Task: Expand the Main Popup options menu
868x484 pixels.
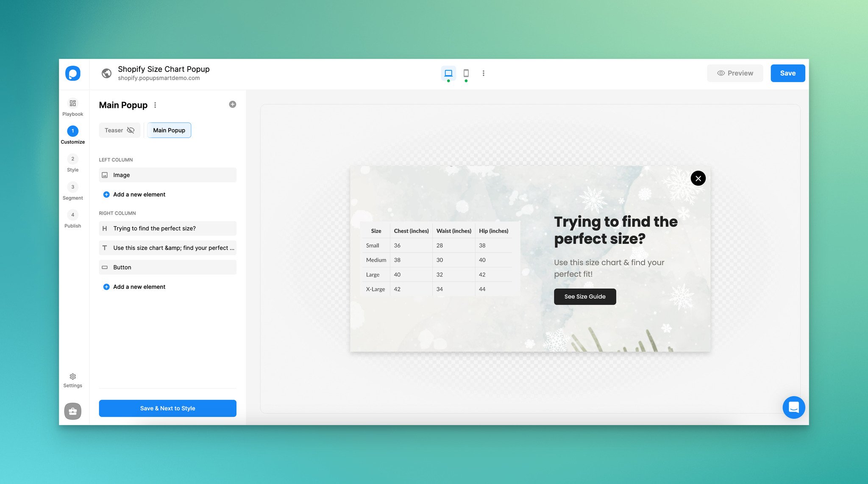Action: pos(154,105)
